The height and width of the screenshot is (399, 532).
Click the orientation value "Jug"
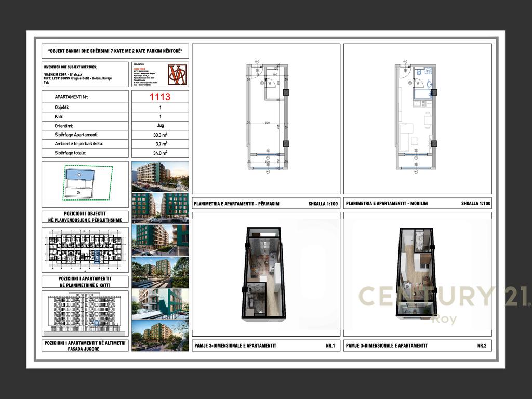click(x=160, y=126)
